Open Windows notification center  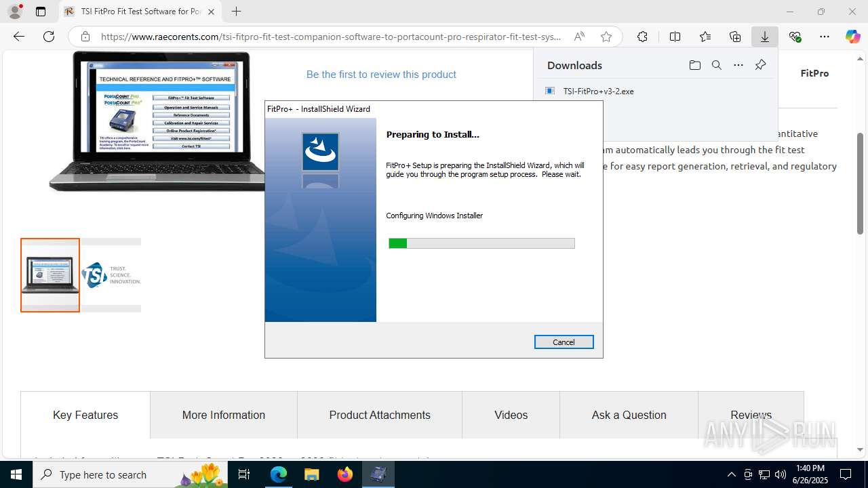(x=846, y=474)
